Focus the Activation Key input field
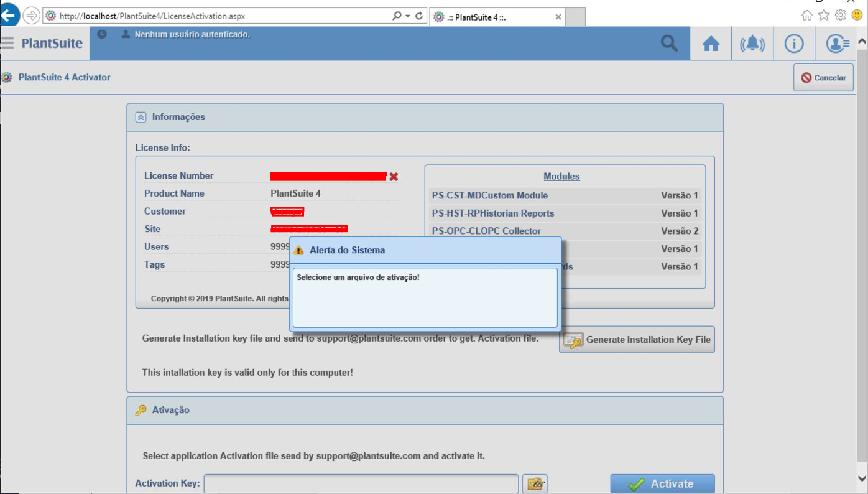868x494 pixels. 361,484
